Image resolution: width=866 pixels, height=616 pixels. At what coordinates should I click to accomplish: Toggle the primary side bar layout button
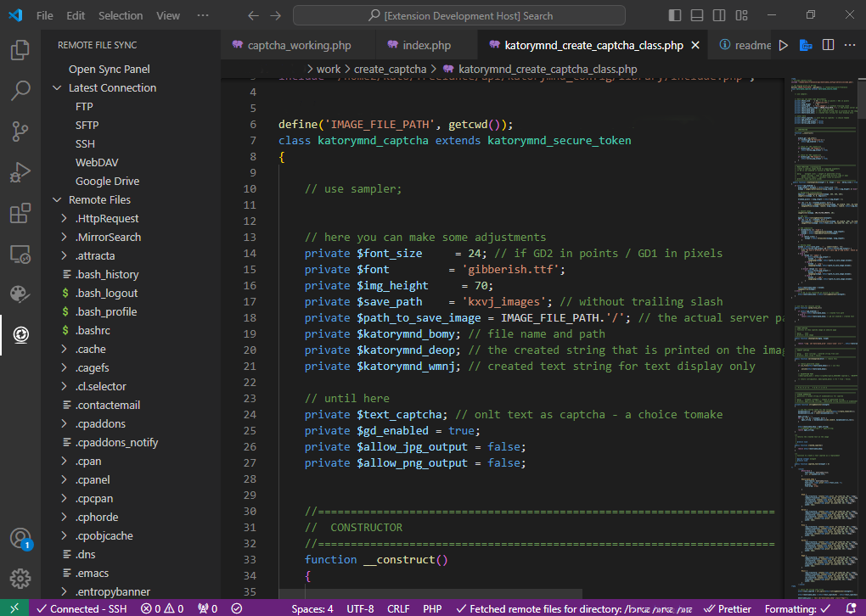[675, 15]
